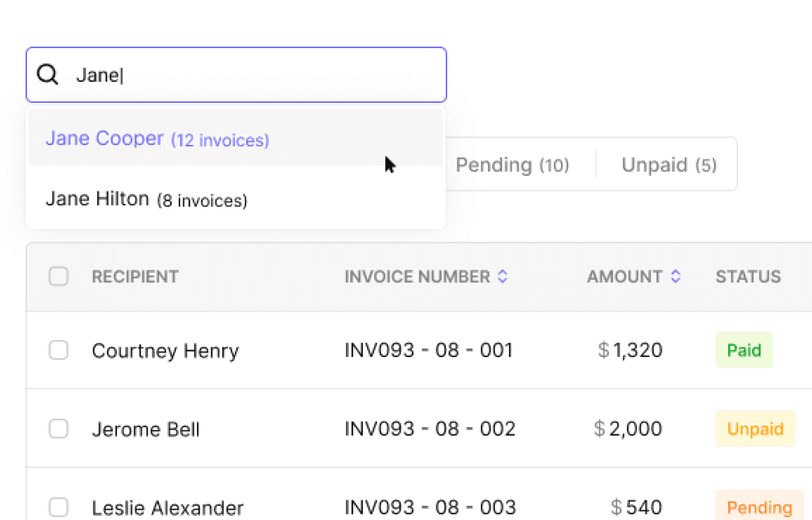The image size is (812, 520).
Task: Click the Status column header
Action: [748, 276]
